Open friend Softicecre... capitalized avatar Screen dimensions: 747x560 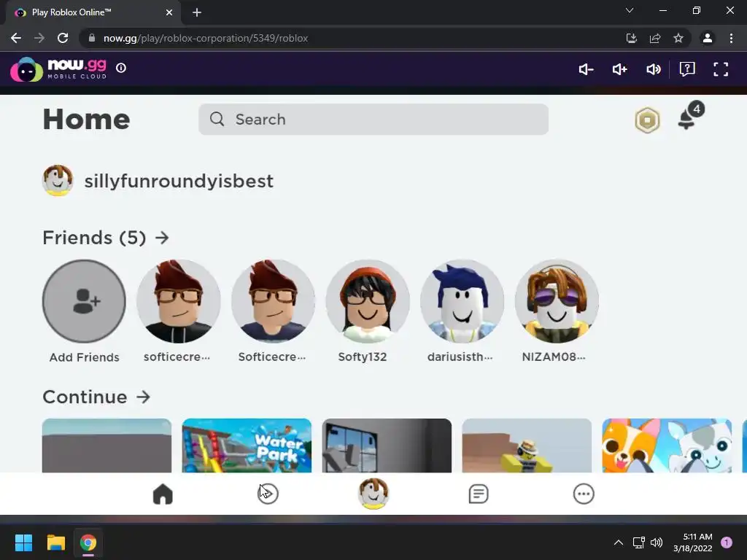coord(273,301)
